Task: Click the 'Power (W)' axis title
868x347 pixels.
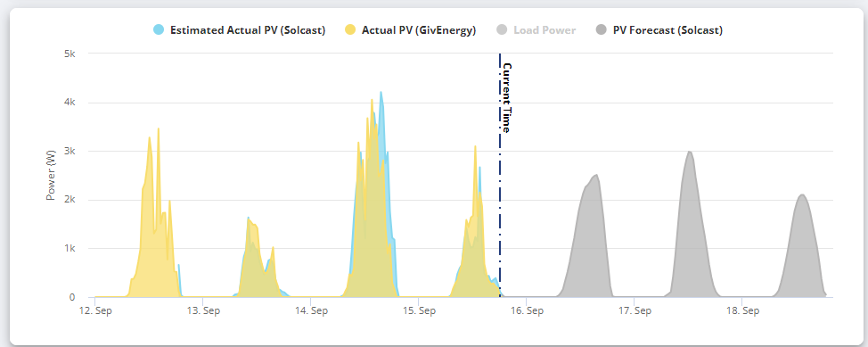Action: tap(51, 176)
